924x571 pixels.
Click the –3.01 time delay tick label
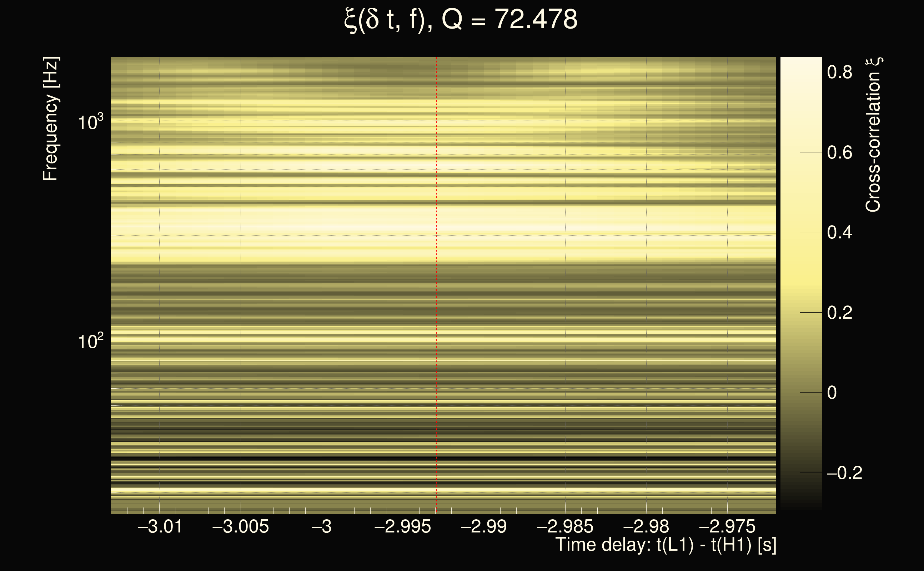(160, 526)
